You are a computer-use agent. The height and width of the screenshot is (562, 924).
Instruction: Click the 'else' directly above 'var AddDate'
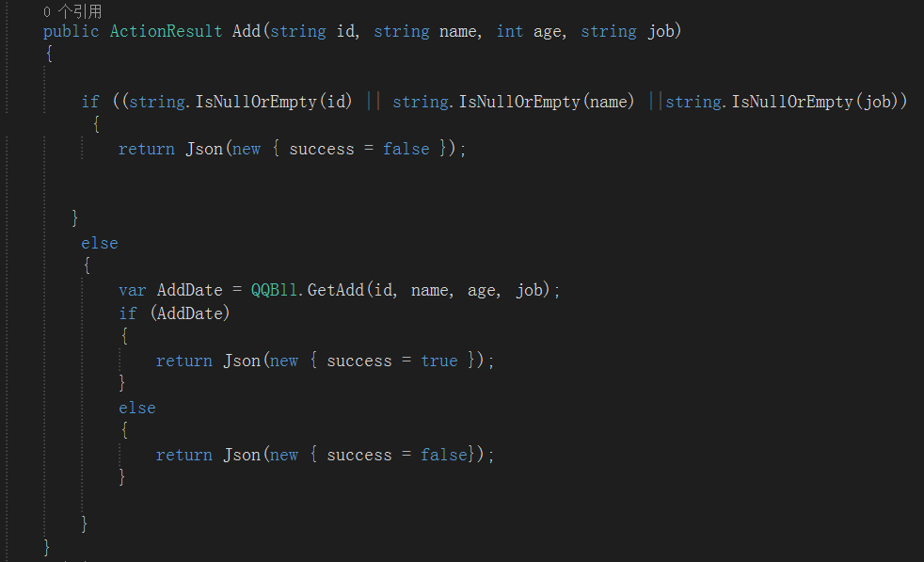pyautogui.click(x=100, y=243)
